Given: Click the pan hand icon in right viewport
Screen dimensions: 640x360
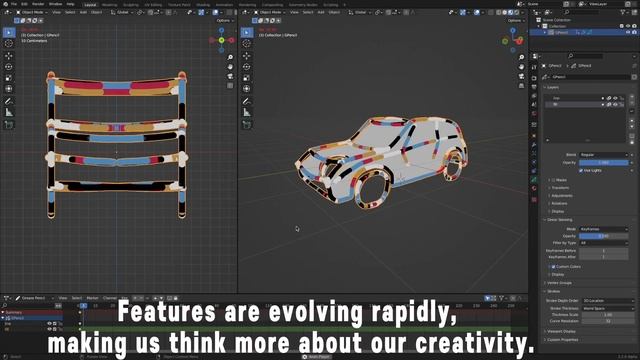Looking at the screenshot, I should [x=521, y=67].
